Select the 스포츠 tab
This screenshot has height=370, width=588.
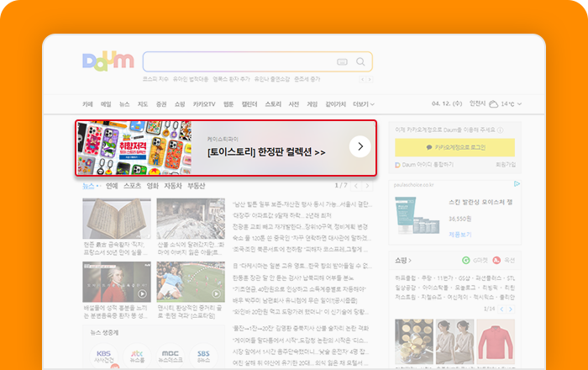pos(132,186)
